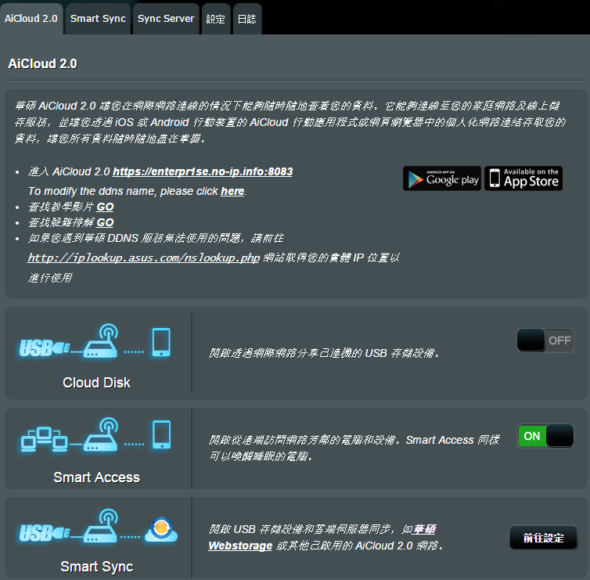590x580 pixels.
Task: Open the 日誌 tab
Action: point(247,19)
